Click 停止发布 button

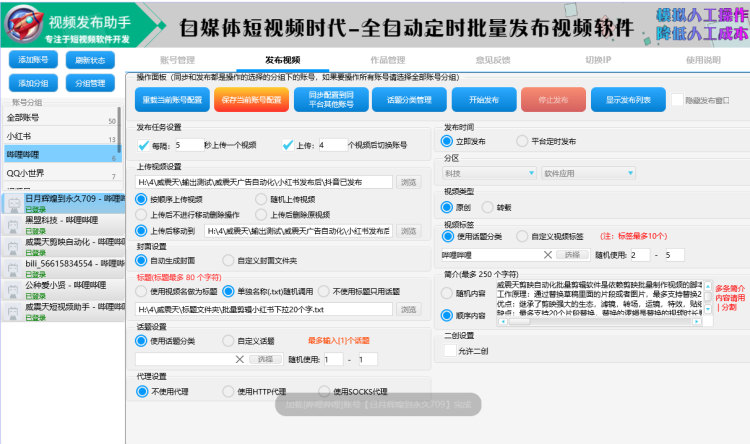pyautogui.click(x=553, y=100)
